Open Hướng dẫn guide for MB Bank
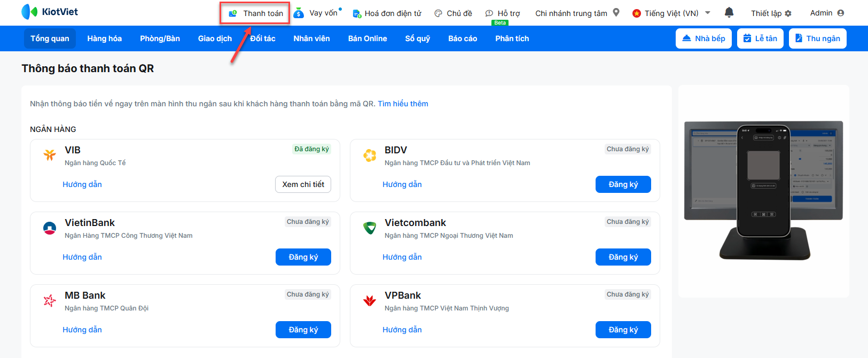 82,330
